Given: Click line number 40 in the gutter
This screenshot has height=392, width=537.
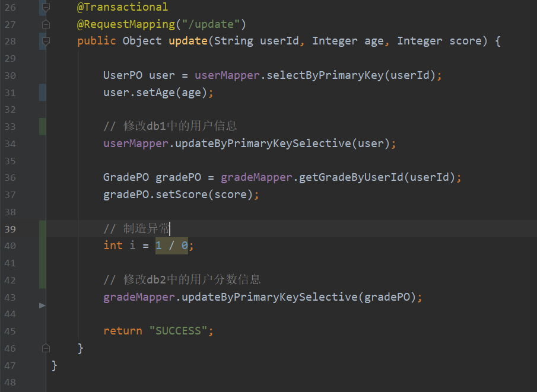Looking at the screenshot, I should [x=10, y=246].
